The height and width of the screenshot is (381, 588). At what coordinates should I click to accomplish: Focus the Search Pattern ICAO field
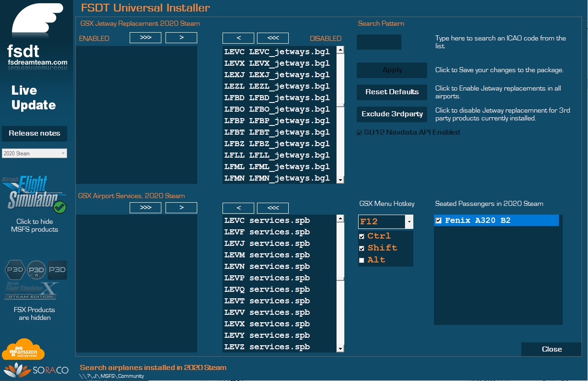(379, 42)
